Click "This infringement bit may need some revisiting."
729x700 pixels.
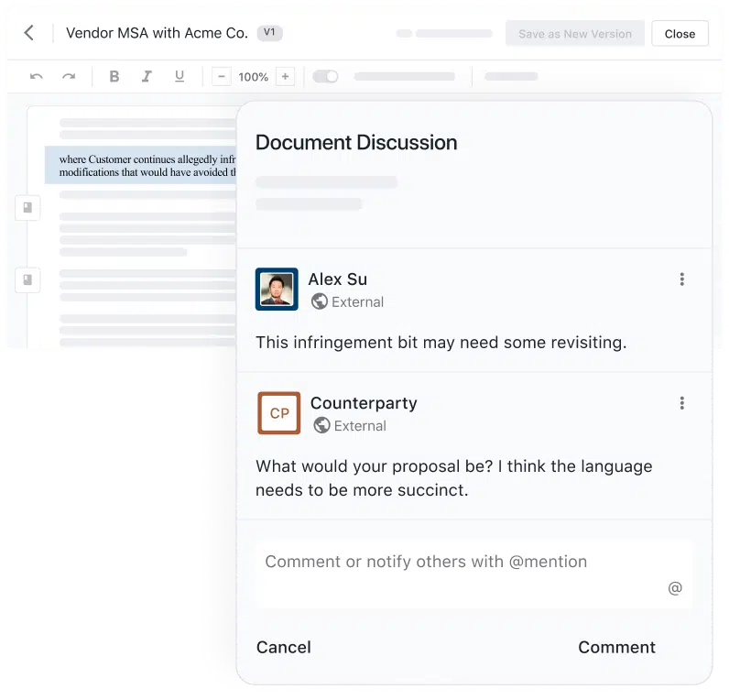pos(441,343)
